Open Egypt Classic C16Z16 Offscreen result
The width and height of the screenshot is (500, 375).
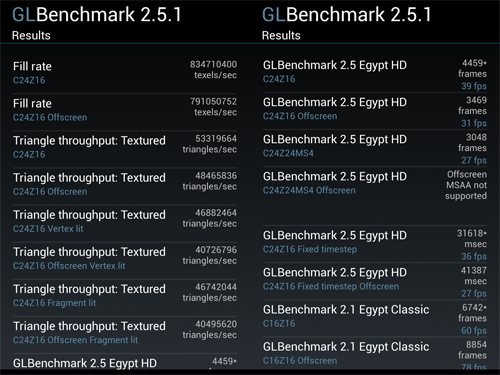[x=375, y=353]
